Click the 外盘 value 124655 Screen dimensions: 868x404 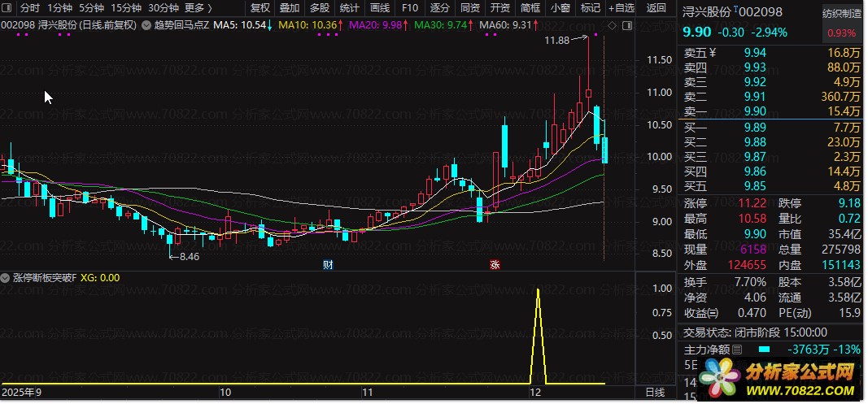coord(748,266)
